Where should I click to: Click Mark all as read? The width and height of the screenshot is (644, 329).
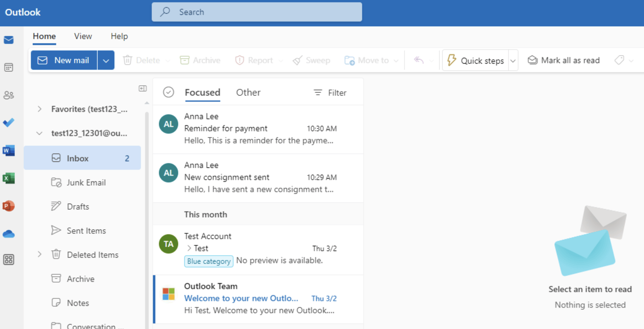563,60
